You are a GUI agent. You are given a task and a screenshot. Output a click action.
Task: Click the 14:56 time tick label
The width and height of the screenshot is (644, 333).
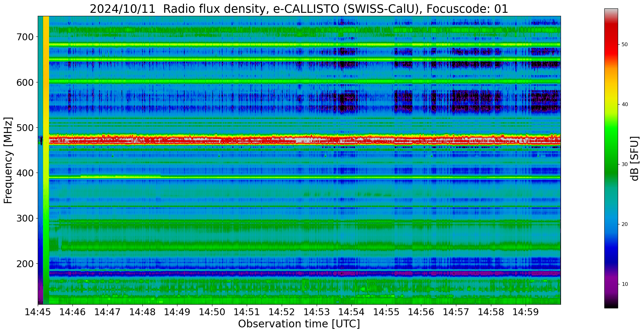421,312
